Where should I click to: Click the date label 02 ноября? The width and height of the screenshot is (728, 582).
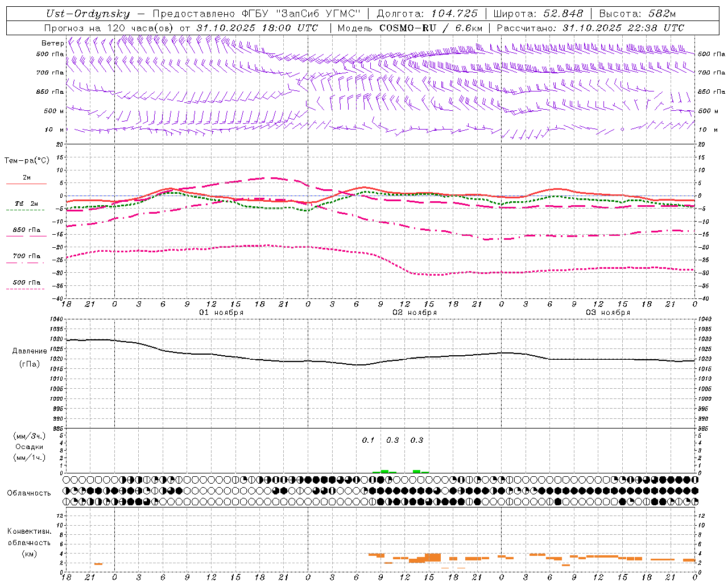point(415,313)
